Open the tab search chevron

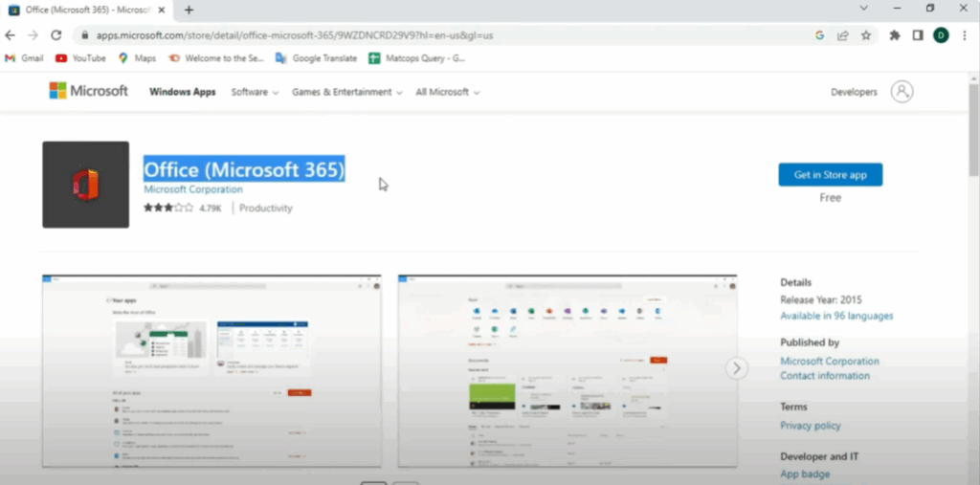864,8
